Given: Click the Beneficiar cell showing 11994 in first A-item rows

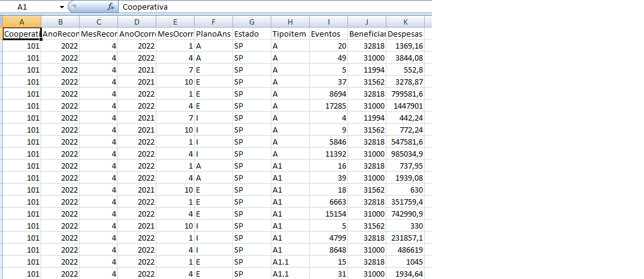Looking at the screenshot, I should point(367,70).
